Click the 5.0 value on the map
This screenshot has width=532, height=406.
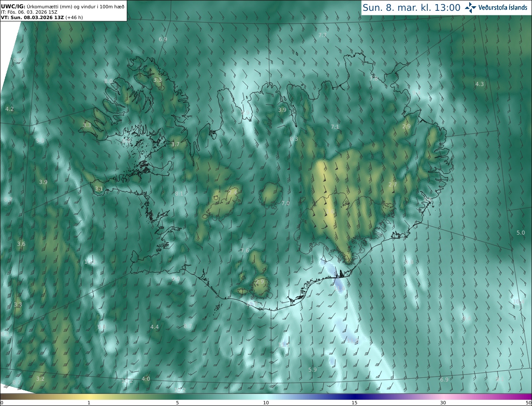tap(521, 232)
